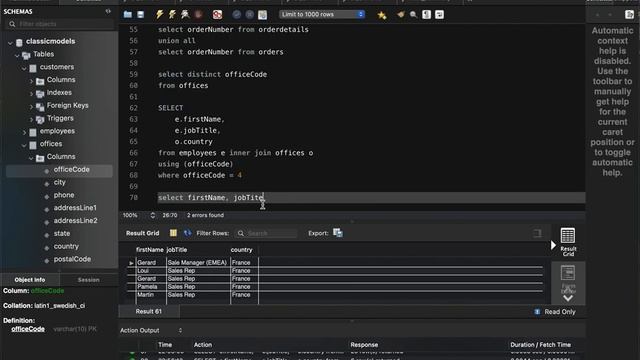
Task: Toggle result grid form icon
Action: tap(173, 233)
